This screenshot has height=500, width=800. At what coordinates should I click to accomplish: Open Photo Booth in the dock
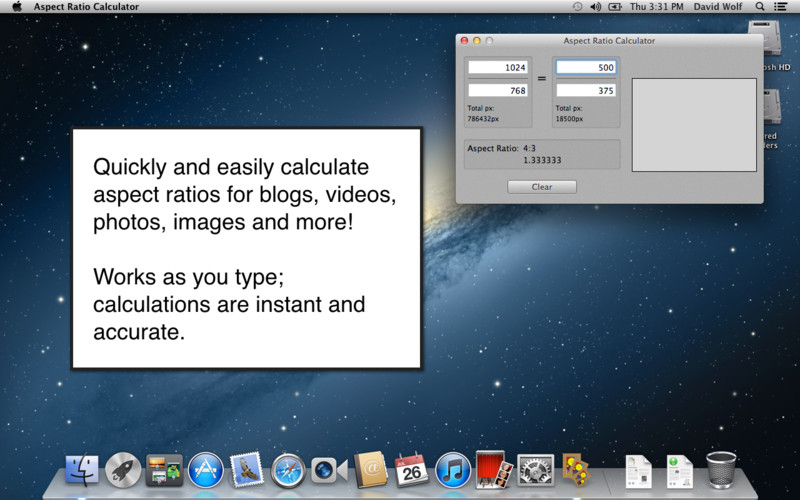[x=493, y=469]
